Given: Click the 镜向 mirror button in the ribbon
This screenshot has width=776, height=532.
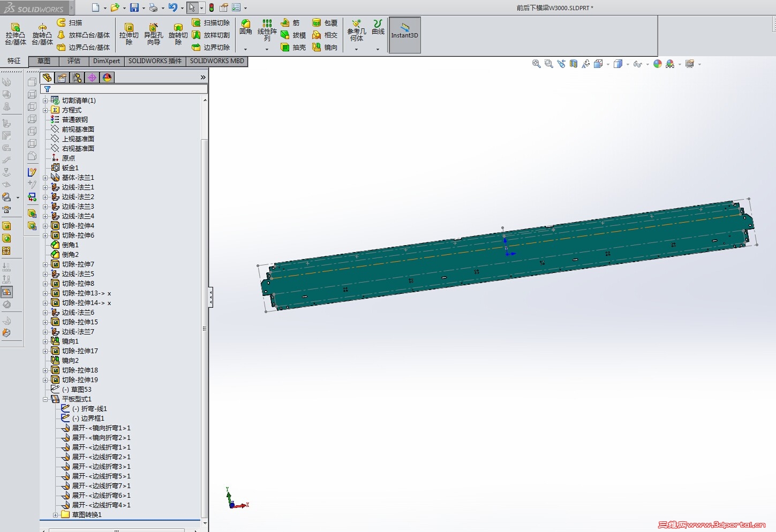Looking at the screenshot, I should [325, 47].
